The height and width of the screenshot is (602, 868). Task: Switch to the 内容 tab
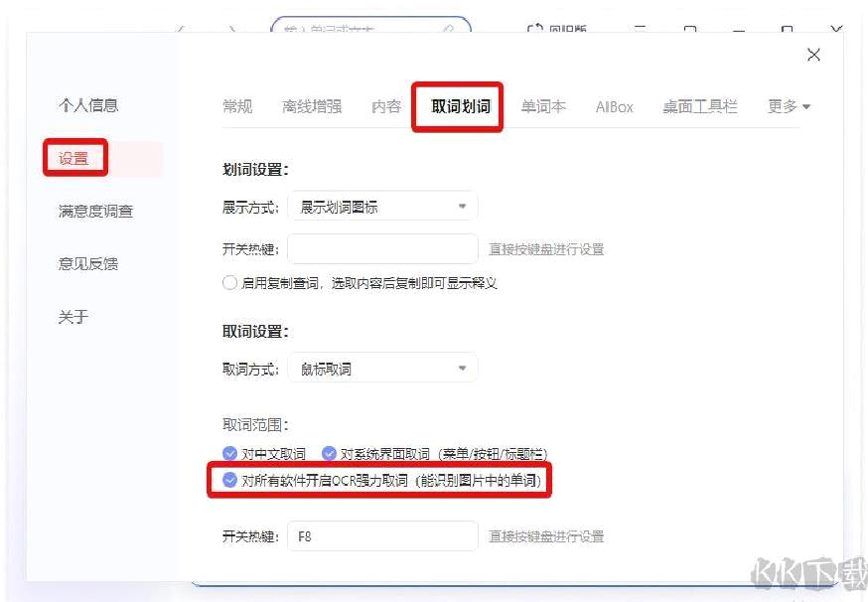point(386,106)
